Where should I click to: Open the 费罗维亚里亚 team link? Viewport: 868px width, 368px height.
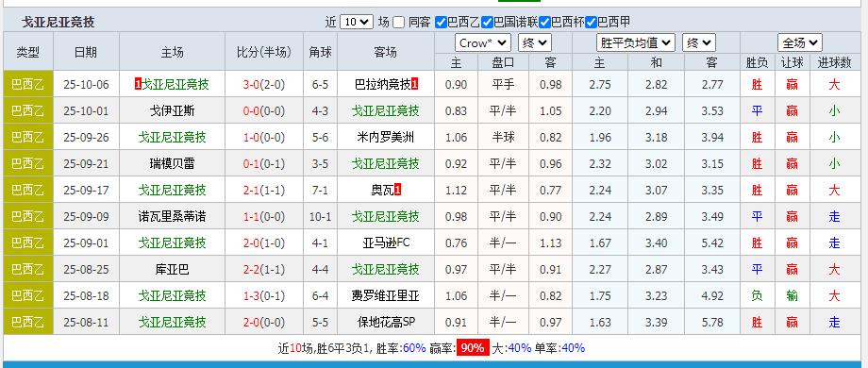[385, 296]
